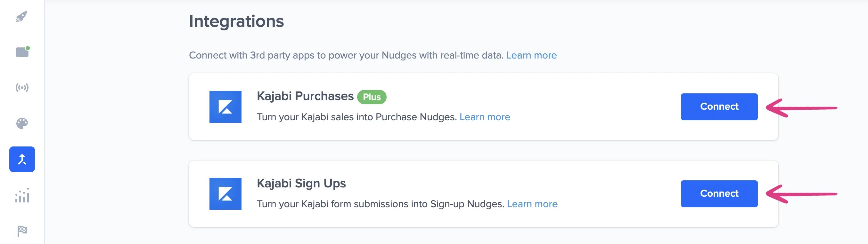The height and width of the screenshot is (244, 868).
Task: Open the palette Appearance icon in sidebar
Action: [21, 123]
